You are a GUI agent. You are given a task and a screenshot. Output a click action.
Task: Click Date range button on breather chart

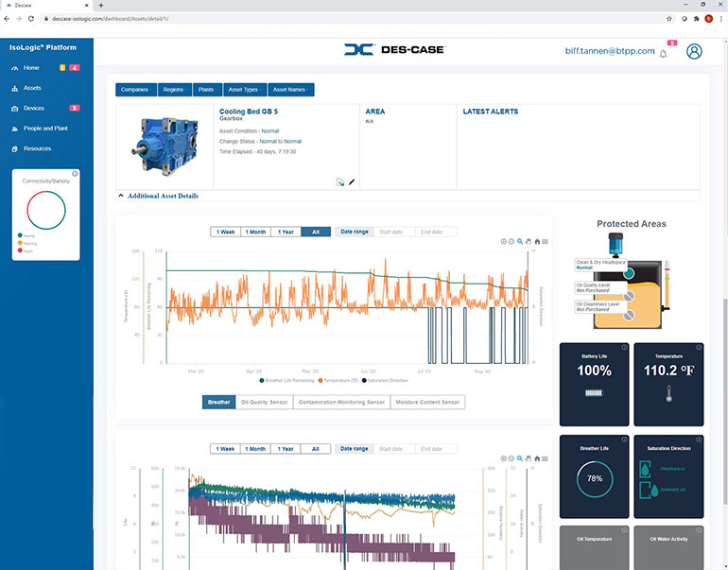point(355,232)
